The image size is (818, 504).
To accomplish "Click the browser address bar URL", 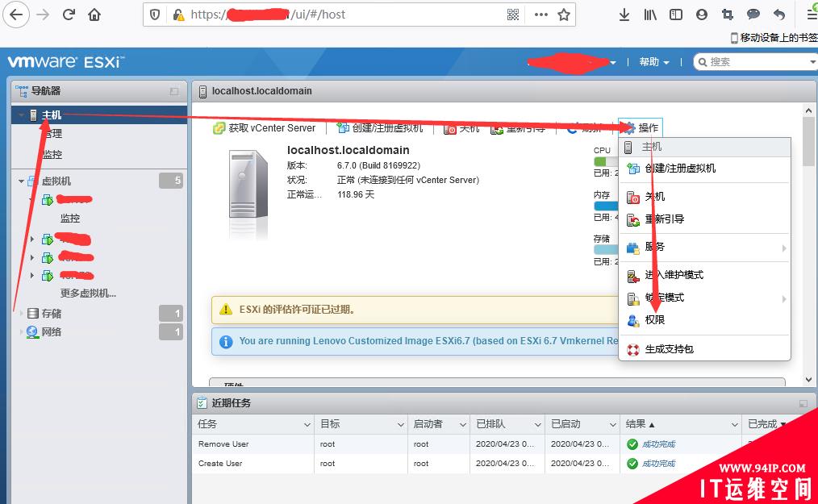I will pyautogui.click(x=268, y=15).
